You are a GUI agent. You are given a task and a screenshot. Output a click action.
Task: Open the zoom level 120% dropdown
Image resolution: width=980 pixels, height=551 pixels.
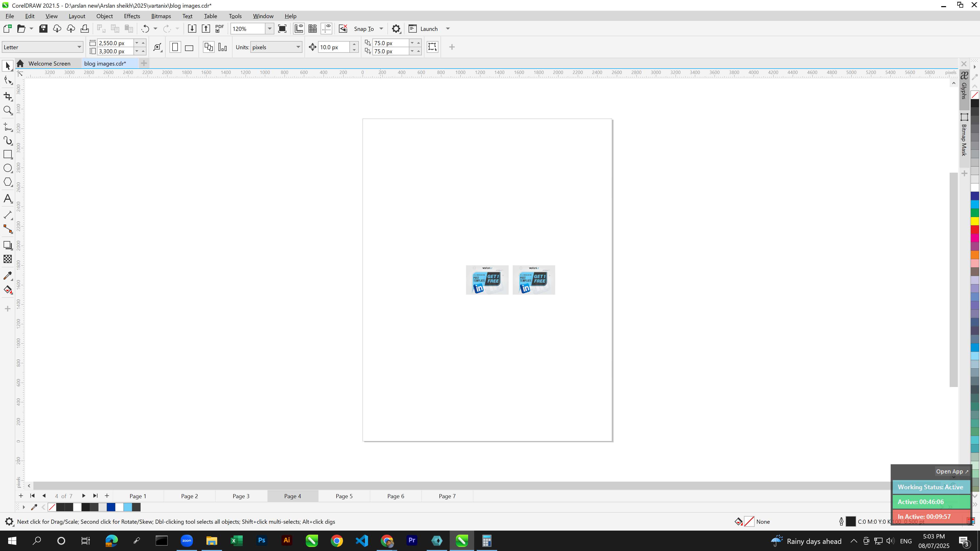[x=269, y=29]
